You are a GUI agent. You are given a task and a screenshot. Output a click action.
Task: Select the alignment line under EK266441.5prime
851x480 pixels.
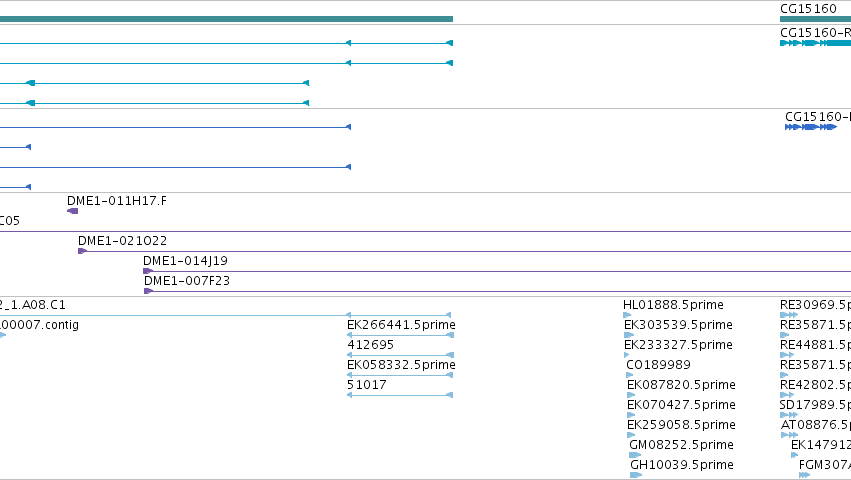point(399,335)
